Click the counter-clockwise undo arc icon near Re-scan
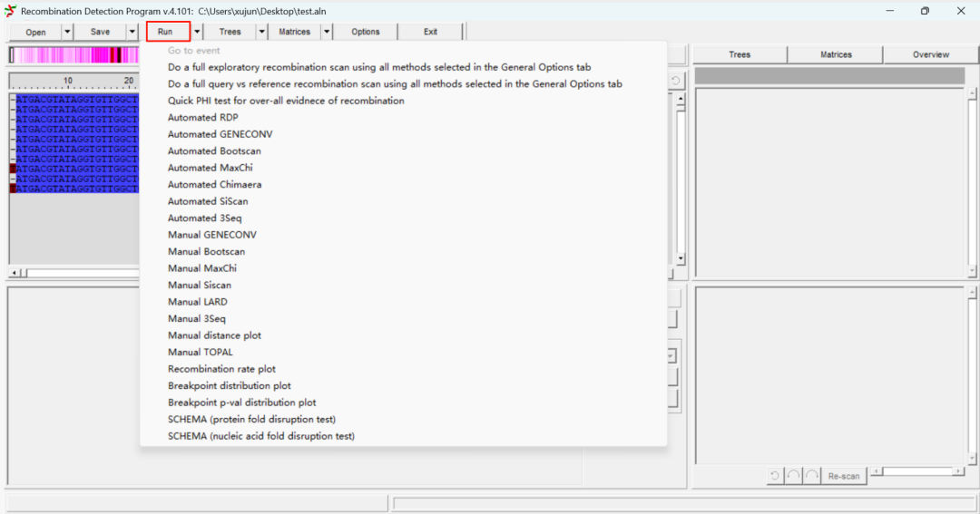The image size is (980, 514). pyautogui.click(x=793, y=476)
